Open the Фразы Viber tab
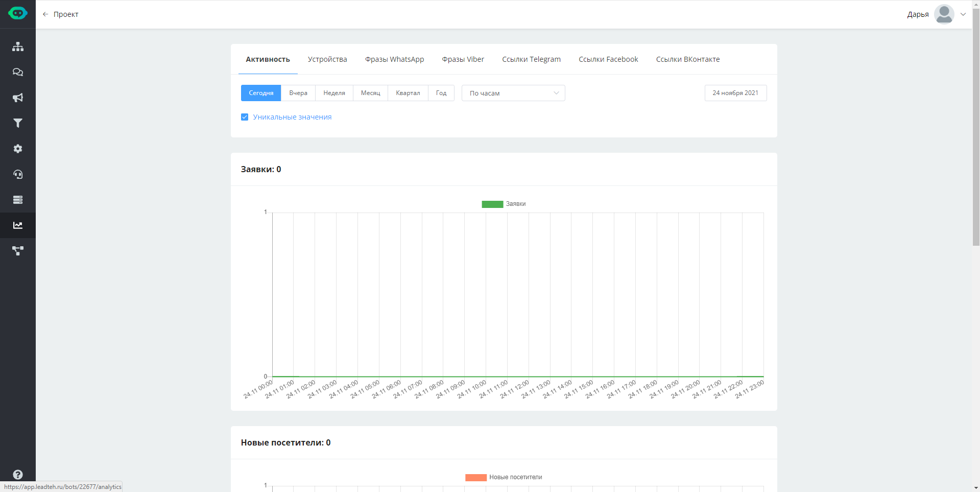The image size is (980, 492). 463,59
